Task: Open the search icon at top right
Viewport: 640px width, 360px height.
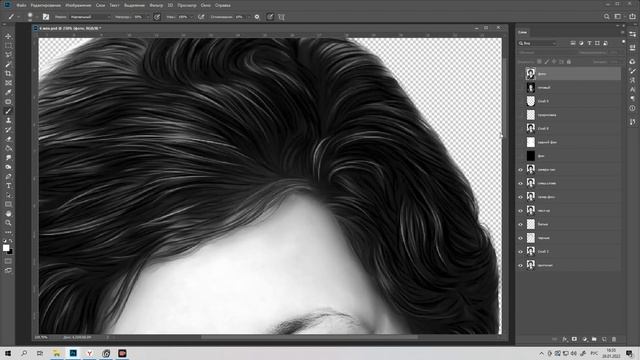Action: point(607,17)
